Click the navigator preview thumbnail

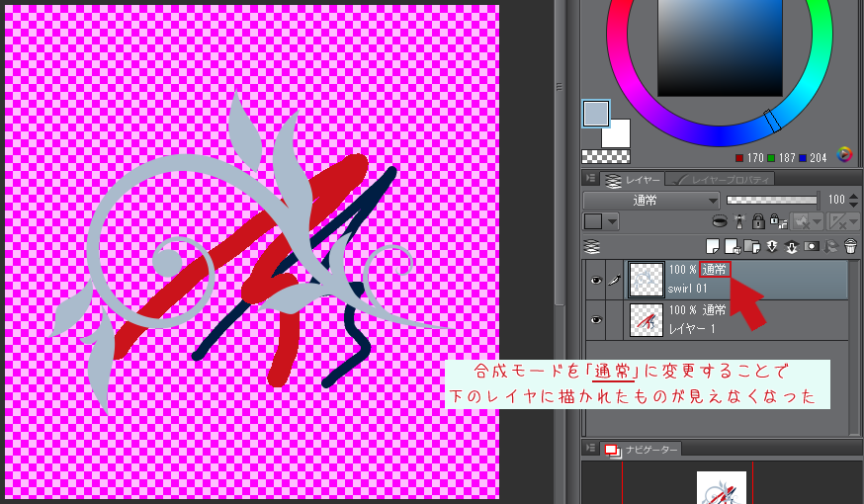pos(722,487)
